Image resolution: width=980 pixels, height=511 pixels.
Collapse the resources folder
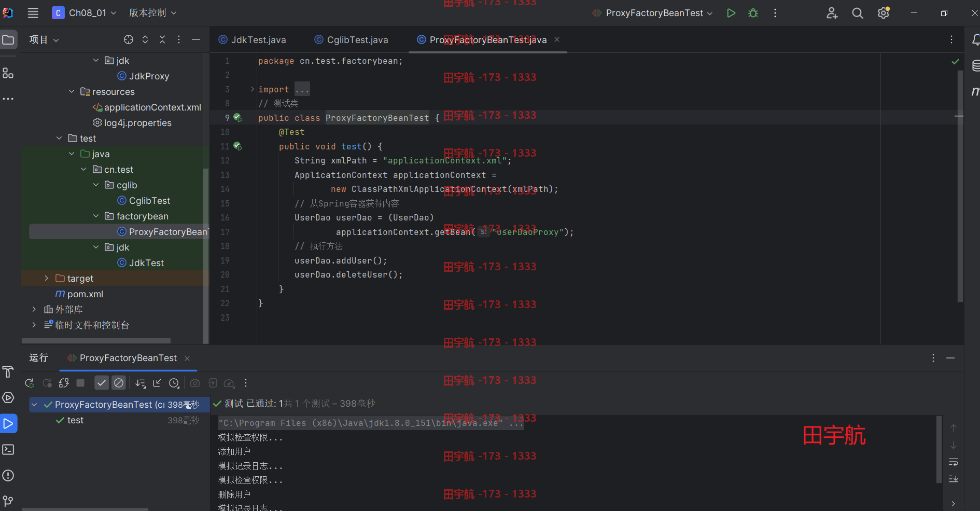(72, 91)
